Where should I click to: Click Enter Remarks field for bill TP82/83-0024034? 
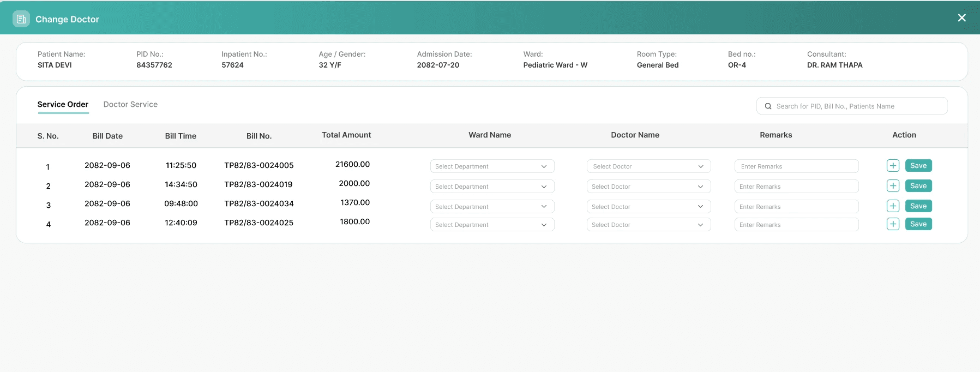pyautogui.click(x=796, y=207)
